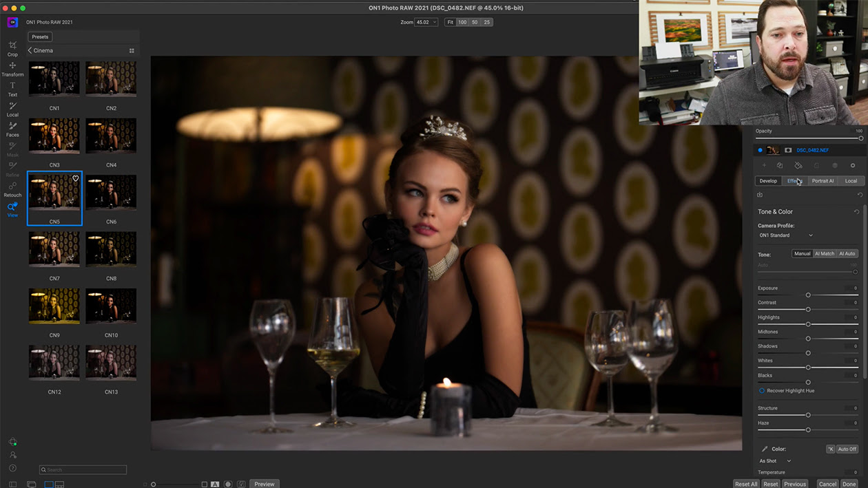
Task: Add a new layer with plus icon
Action: (763, 165)
